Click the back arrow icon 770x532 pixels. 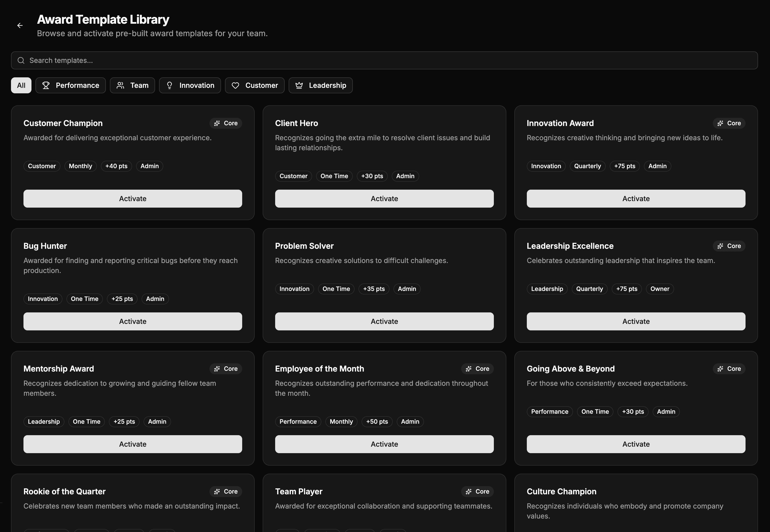pos(20,26)
